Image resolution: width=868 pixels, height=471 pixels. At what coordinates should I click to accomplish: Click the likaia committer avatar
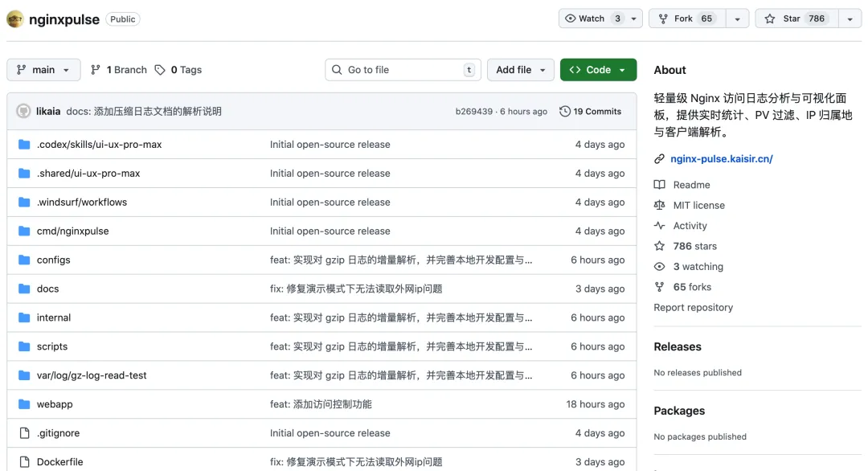pyautogui.click(x=23, y=112)
